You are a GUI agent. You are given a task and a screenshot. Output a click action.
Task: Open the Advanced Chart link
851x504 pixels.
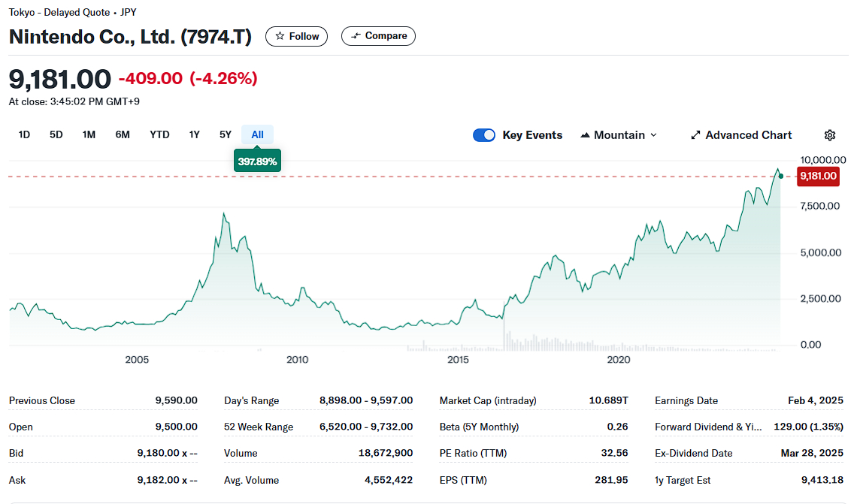point(740,135)
